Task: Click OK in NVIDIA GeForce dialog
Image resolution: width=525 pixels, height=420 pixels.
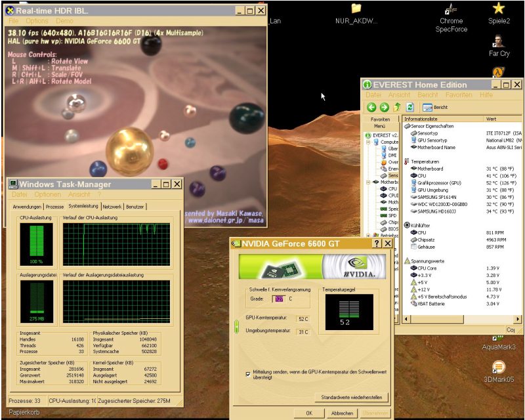Action: pos(309,413)
